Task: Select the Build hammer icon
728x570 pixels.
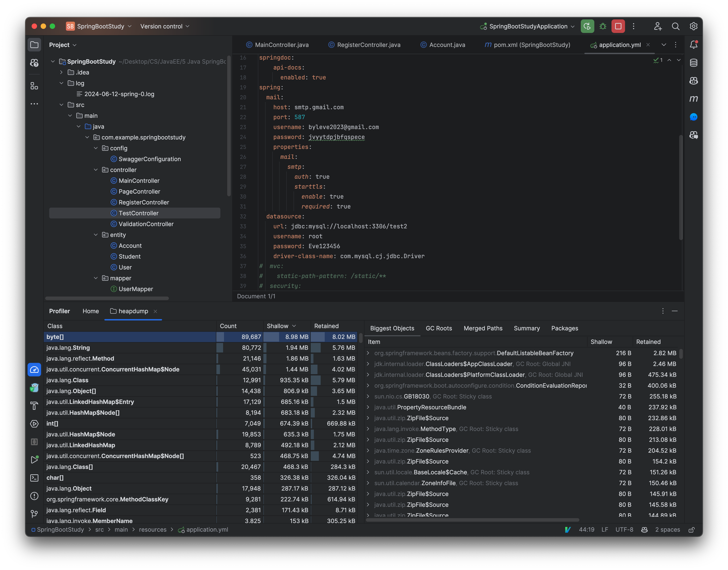Action: tap(34, 405)
